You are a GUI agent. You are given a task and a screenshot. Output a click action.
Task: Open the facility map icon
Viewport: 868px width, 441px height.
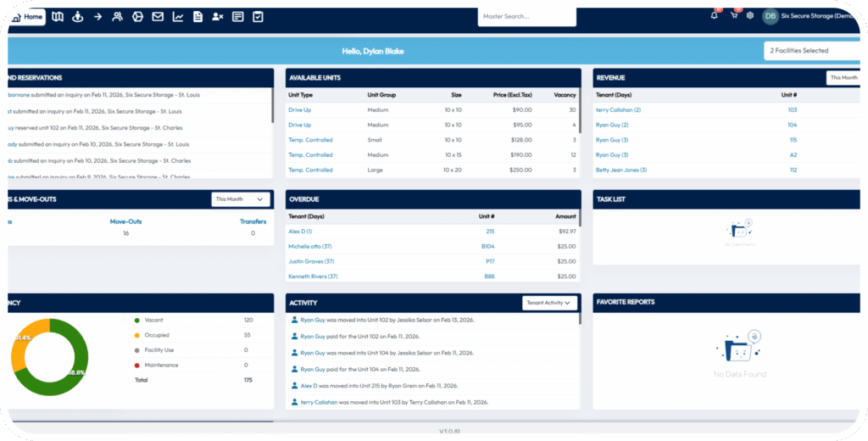pyautogui.click(x=58, y=17)
